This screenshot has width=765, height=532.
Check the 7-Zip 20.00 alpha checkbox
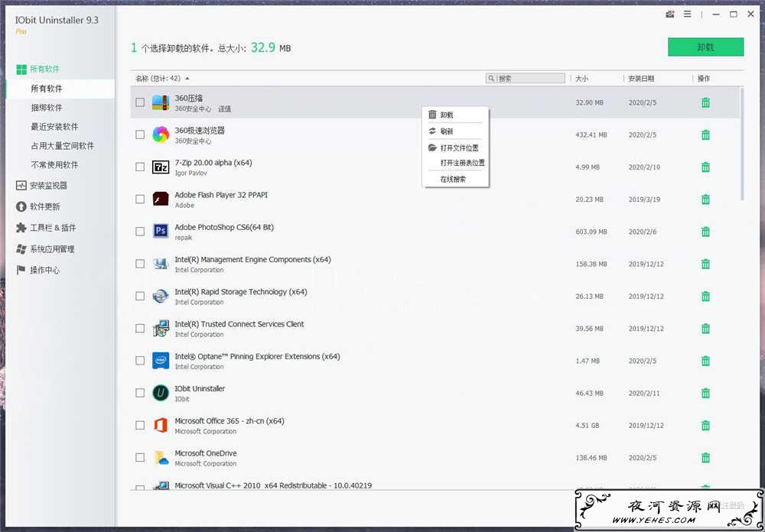[140, 167]
